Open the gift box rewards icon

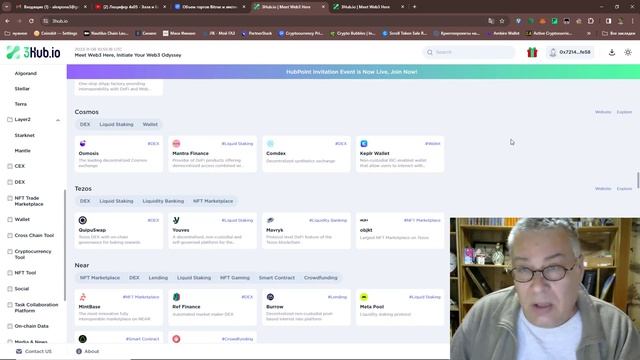pyautogui.click(x=532, y=52)
